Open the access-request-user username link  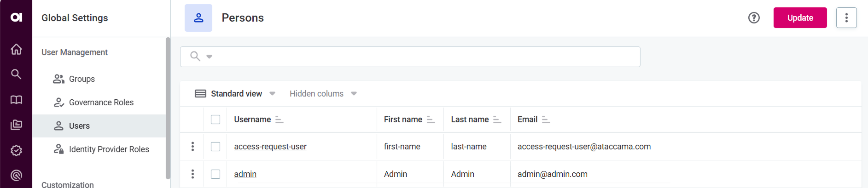pyautogui.click(x=270, y=147)
